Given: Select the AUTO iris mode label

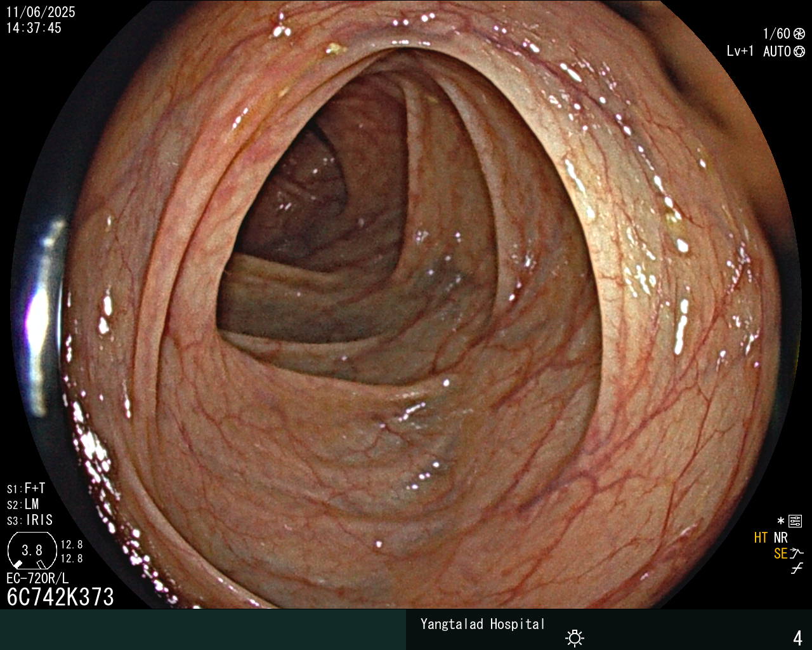Looking at the screenshot, I should 777,51.
